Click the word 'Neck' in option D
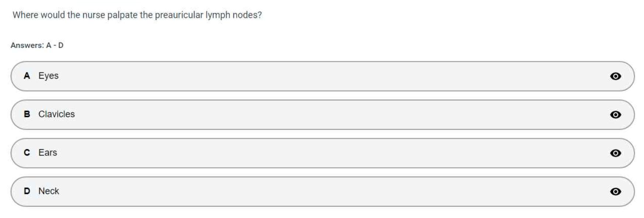 coord(49,191)
